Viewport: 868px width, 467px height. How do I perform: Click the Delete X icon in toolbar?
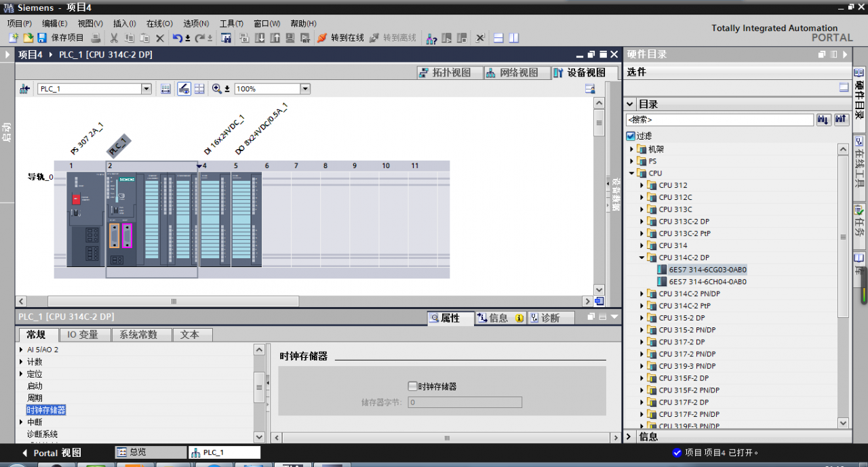(x=160, y=38)
